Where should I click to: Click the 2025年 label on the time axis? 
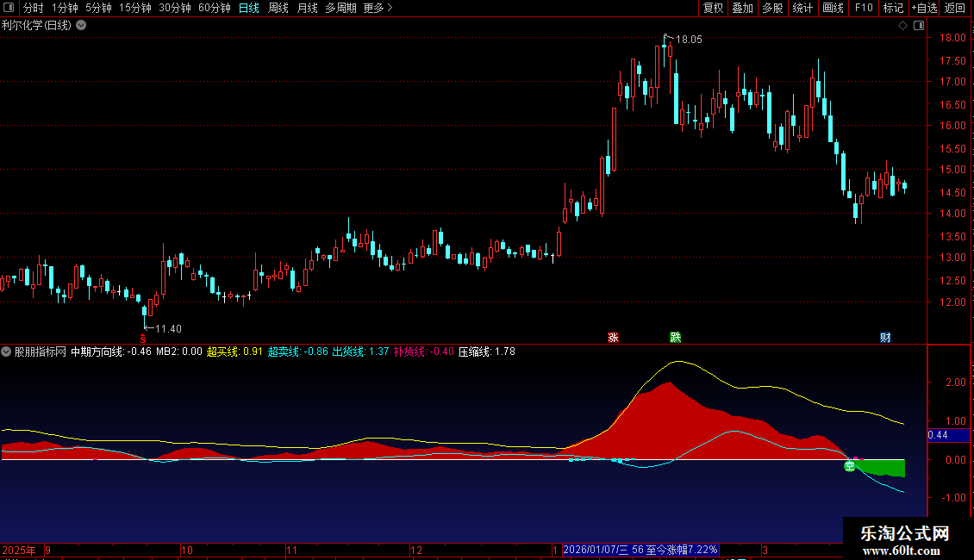19,550
